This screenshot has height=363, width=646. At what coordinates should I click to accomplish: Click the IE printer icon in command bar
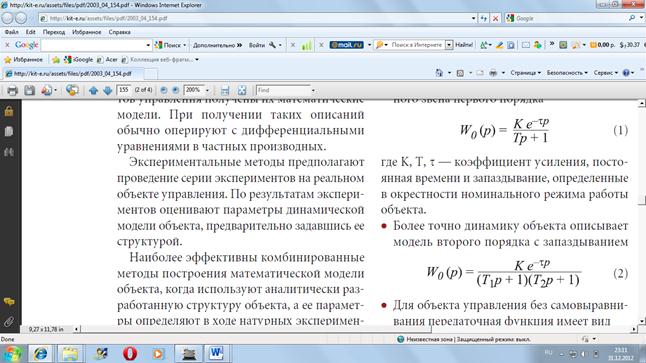[x=493, y=73]
